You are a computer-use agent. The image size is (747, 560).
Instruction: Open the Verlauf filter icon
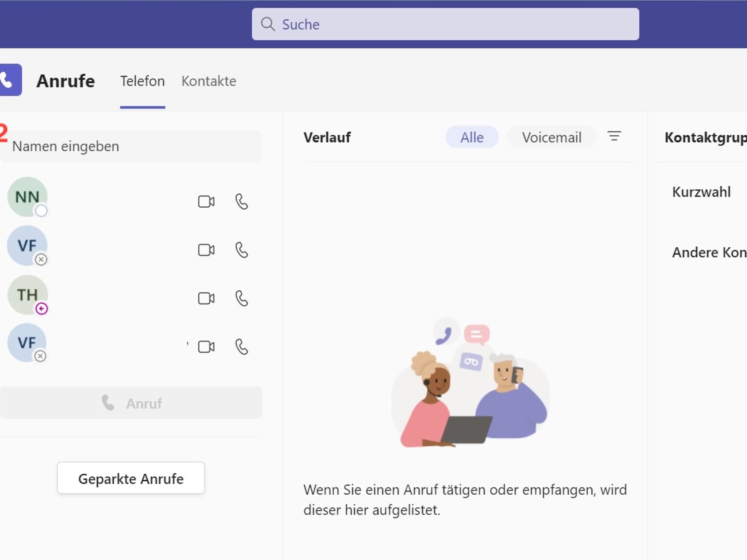pos(614,137)
